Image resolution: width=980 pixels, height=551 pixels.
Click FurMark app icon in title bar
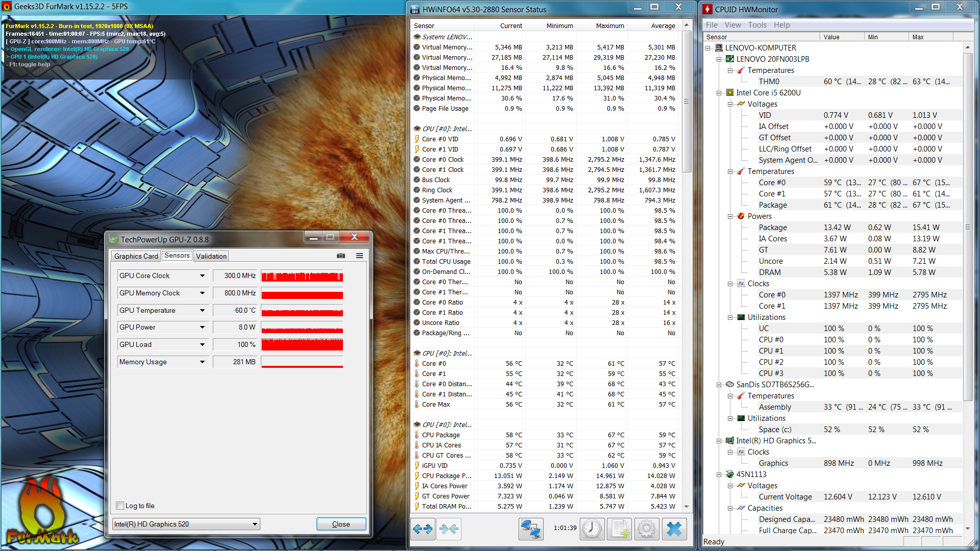click(x=7, y=7)
